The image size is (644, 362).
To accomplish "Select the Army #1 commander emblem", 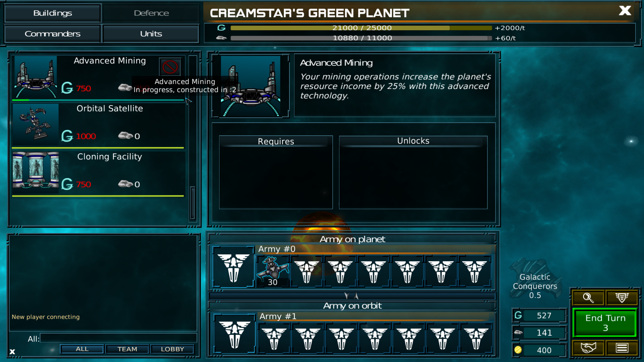I will point(234,333).
